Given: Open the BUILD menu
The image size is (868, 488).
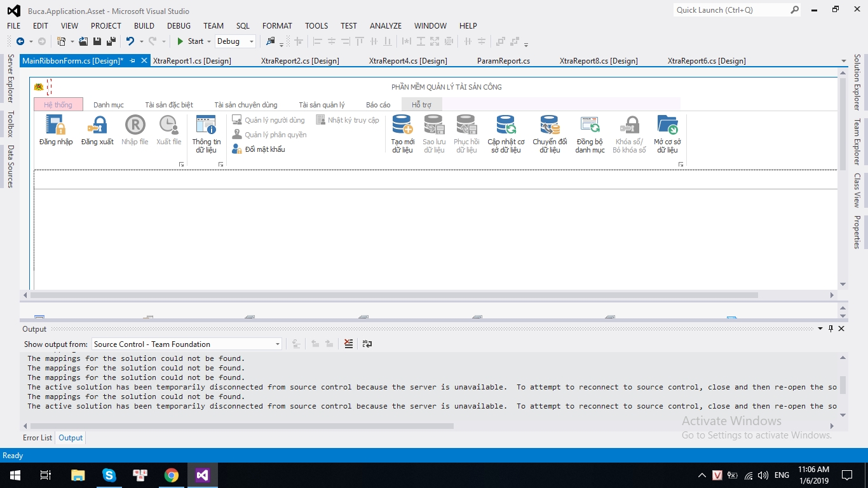Looking at the screenshot, I should tap(144, 25).
